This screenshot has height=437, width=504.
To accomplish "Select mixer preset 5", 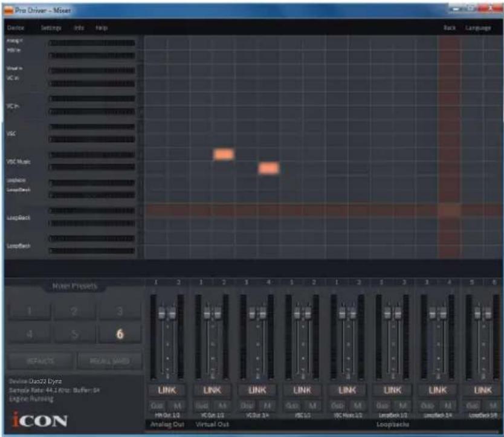I will [x=74, y=334].
